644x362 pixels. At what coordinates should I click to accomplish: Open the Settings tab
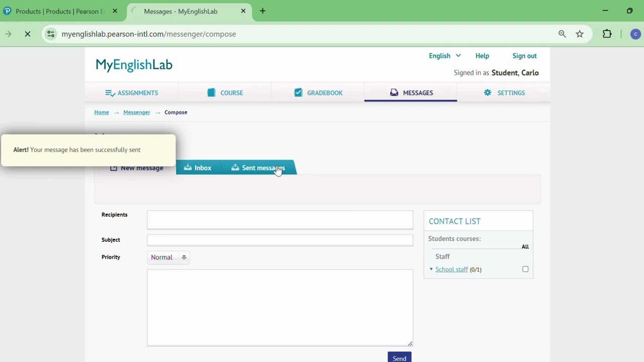(x=504, y=93)
